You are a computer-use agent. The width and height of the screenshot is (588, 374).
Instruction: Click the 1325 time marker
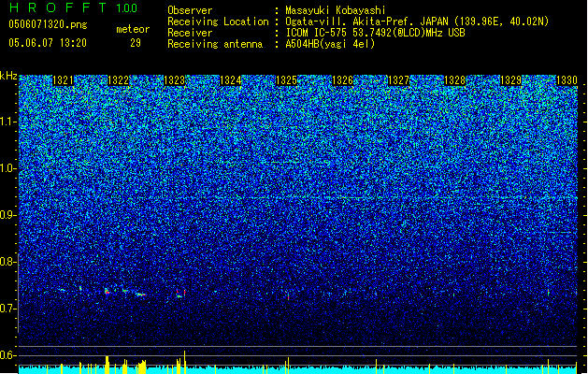click(x=287, y=80)
